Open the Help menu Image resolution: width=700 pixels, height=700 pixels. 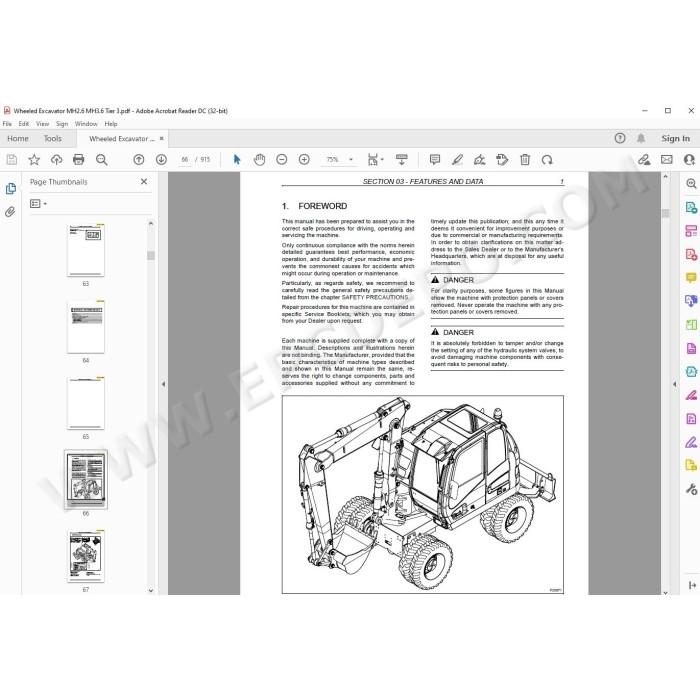tap(111, 124)
